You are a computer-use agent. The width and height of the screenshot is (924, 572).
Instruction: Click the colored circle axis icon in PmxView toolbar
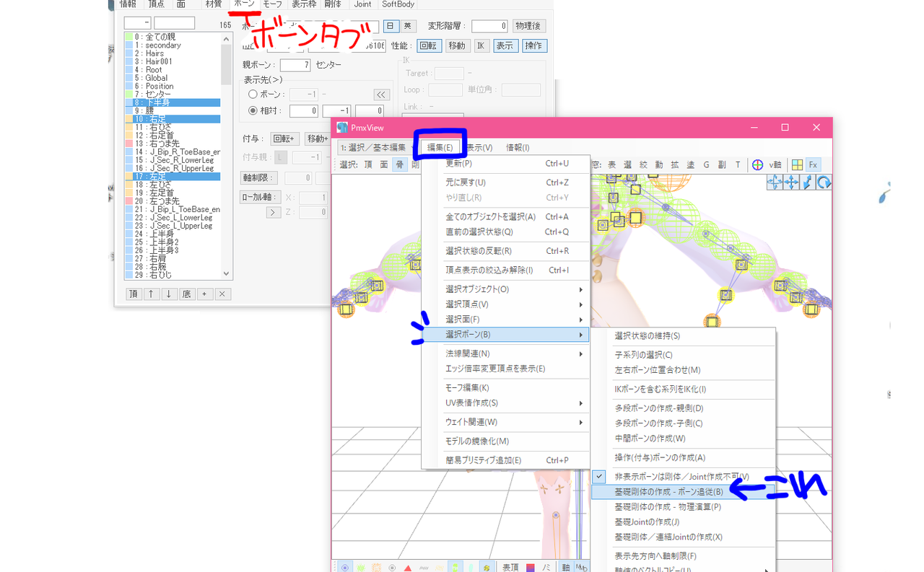757,164
